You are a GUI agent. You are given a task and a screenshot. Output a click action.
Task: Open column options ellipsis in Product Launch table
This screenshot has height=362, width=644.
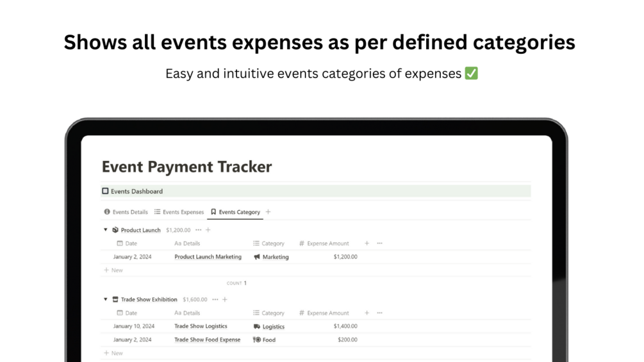point(380,243)
